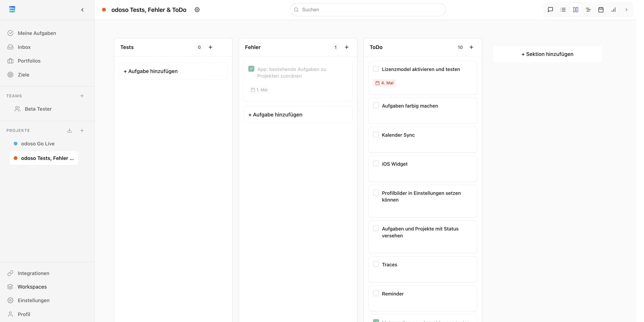Check Aufgaben und Projekte mit Status checkbox
The image size is (644, 322).
[x=376, y=228]
